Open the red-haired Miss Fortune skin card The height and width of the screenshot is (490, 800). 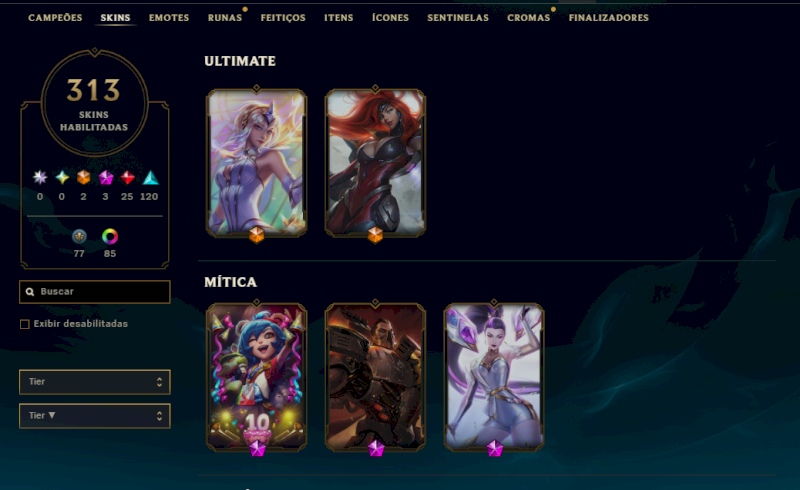tap(376, 163)
